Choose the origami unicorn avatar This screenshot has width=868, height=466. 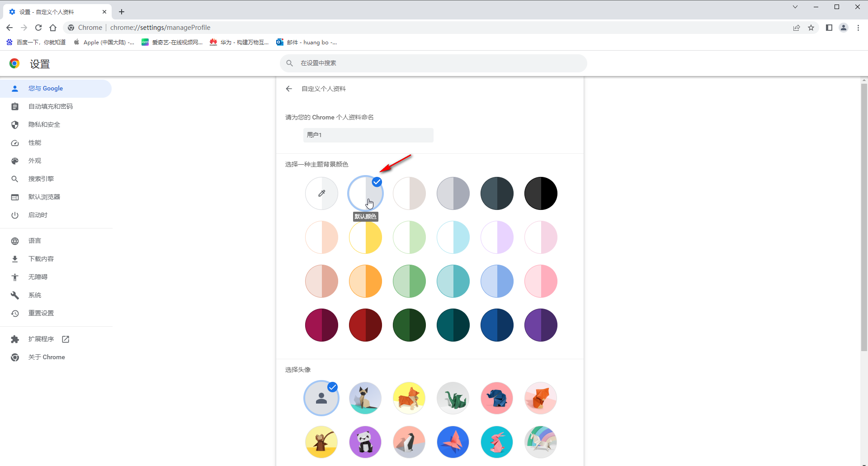click(x=541, y=442)
